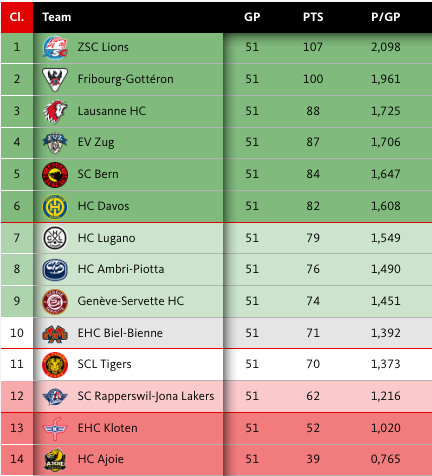Click the Fribourg-Gottéron logo

(x=55, y=80)
